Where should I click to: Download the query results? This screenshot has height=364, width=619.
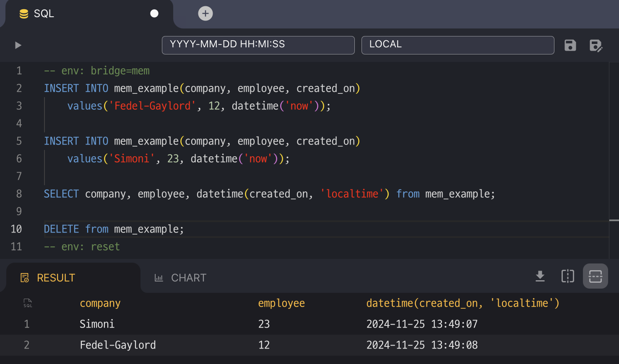pyautogui.click(x=540, y=276)
